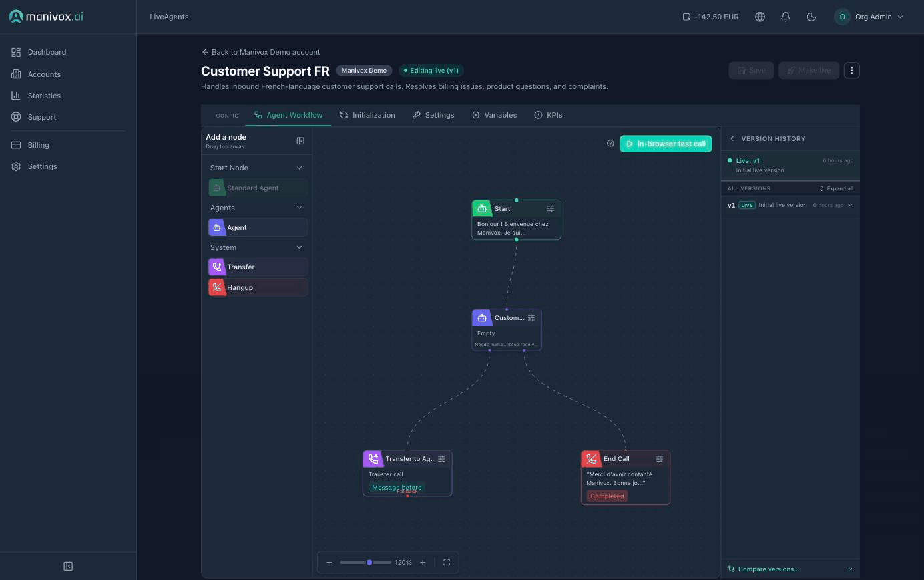The width and height of the screenshot is (924, 580).
Task: Select the Live: v1 version entry
Action: pyautogui.click(x=790, y=165)
